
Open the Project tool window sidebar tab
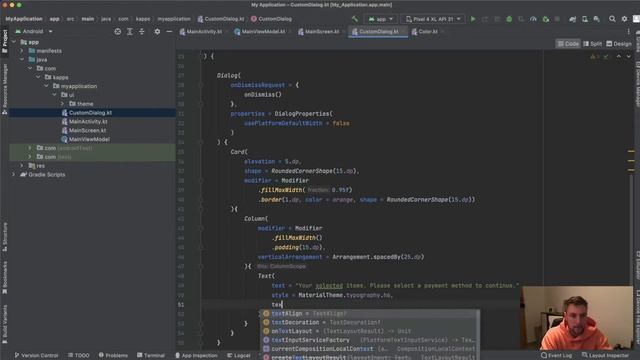[4, 41]
